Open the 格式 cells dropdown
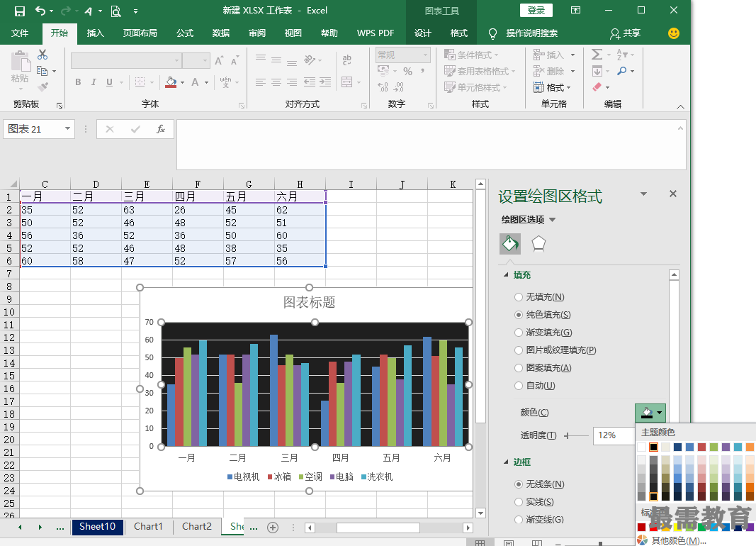The image size is (756, 546). (x=552, y=87)
